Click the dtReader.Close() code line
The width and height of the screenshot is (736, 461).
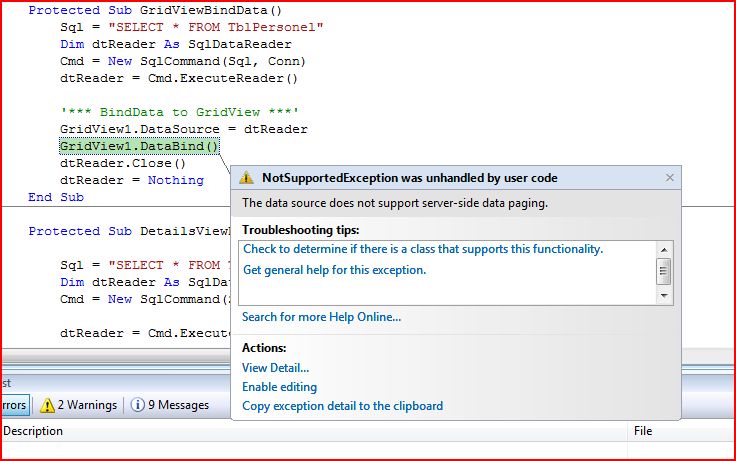(x=123, y=163)
